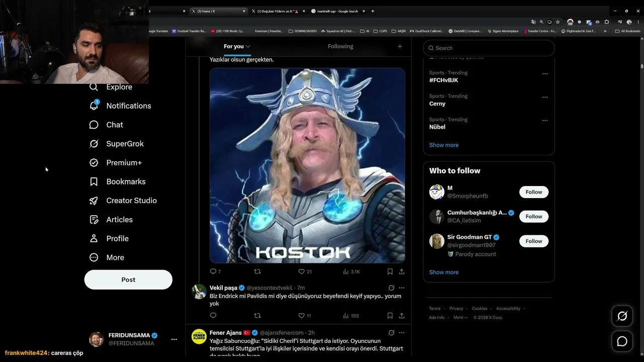Open the Terms footer link

click(435, 309)
